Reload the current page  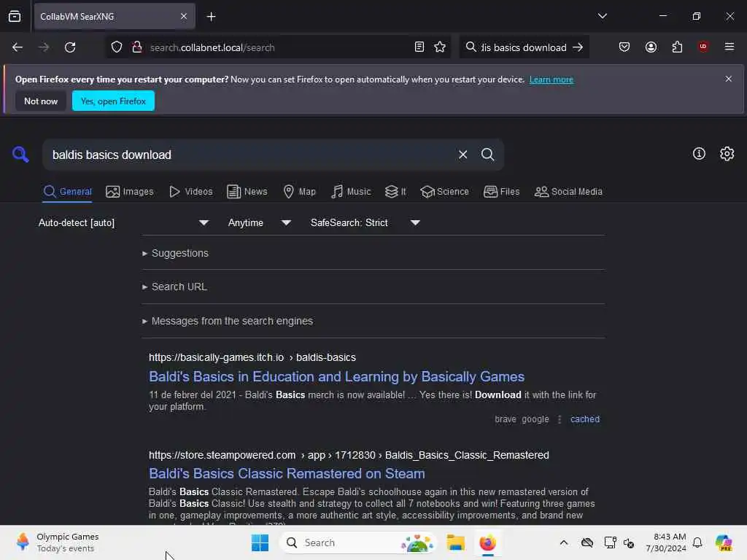click(x=70, y=47)
